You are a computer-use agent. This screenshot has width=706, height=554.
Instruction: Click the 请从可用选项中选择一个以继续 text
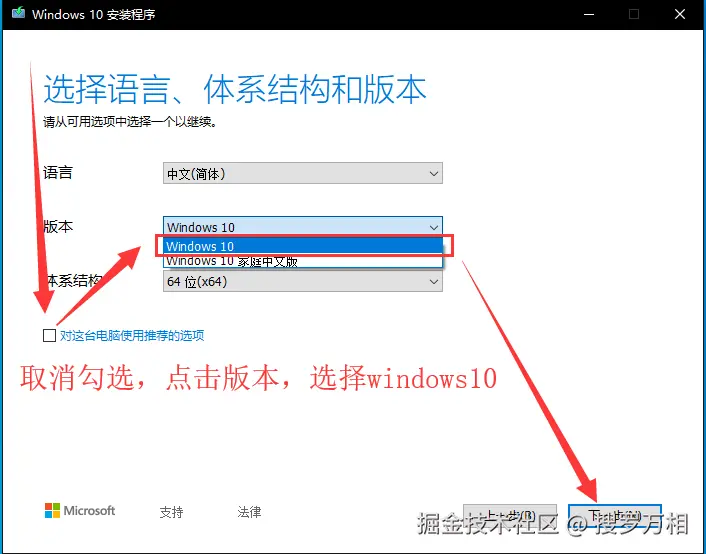tap(130, 122)
